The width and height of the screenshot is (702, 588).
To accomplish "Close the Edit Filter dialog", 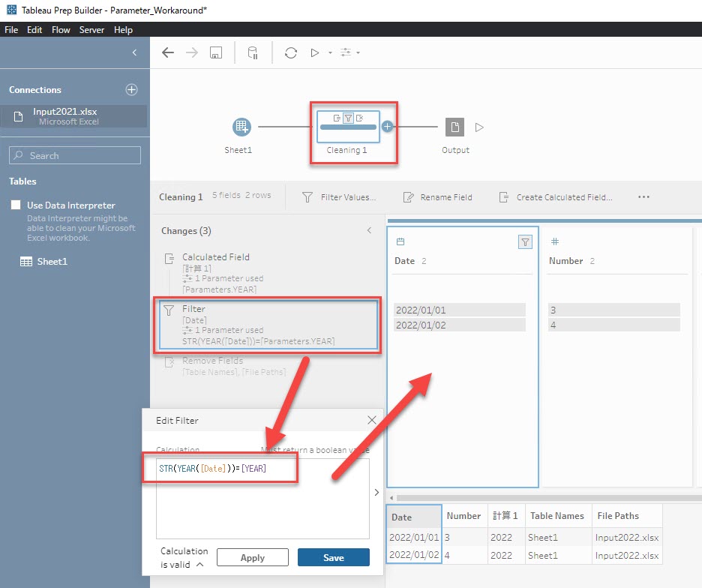I will click(371, 420).
